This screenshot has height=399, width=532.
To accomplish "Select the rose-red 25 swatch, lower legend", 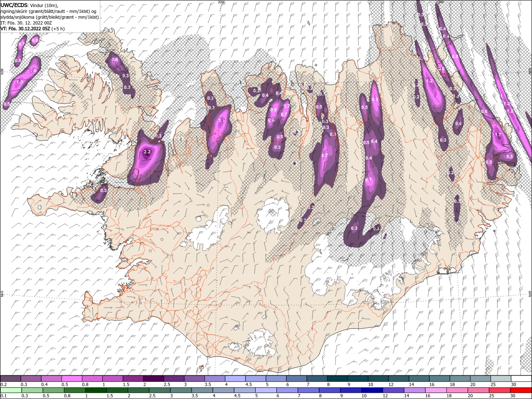I will (x=500, y=390).
